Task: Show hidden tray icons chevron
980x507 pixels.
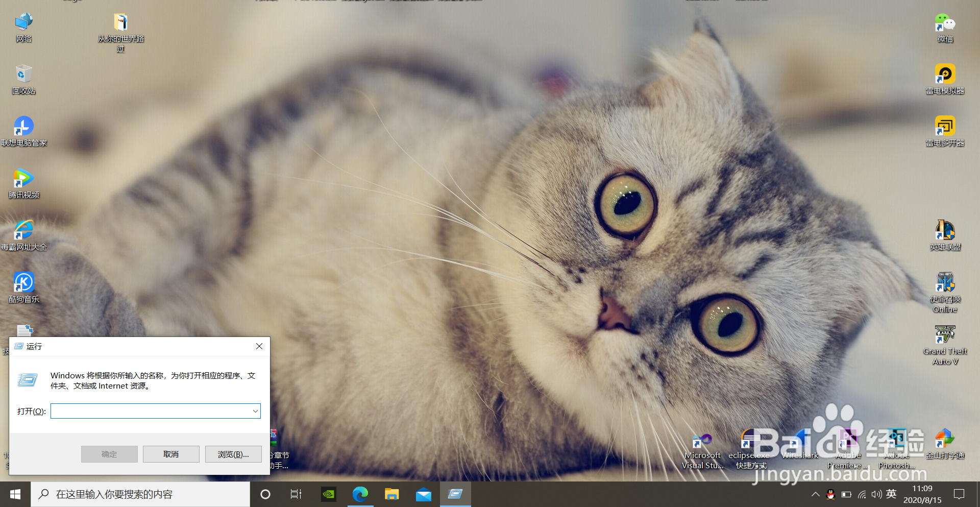Action: click(815, 494)
